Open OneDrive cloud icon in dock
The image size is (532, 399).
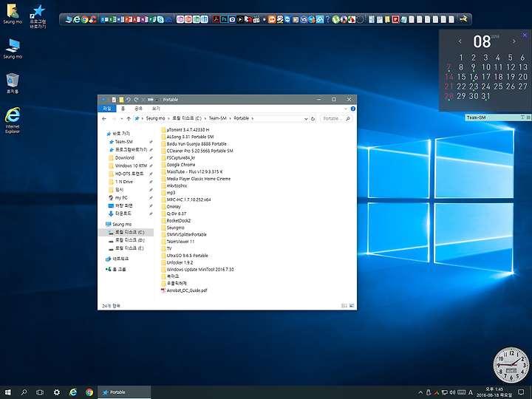click(x=168, y=19)
